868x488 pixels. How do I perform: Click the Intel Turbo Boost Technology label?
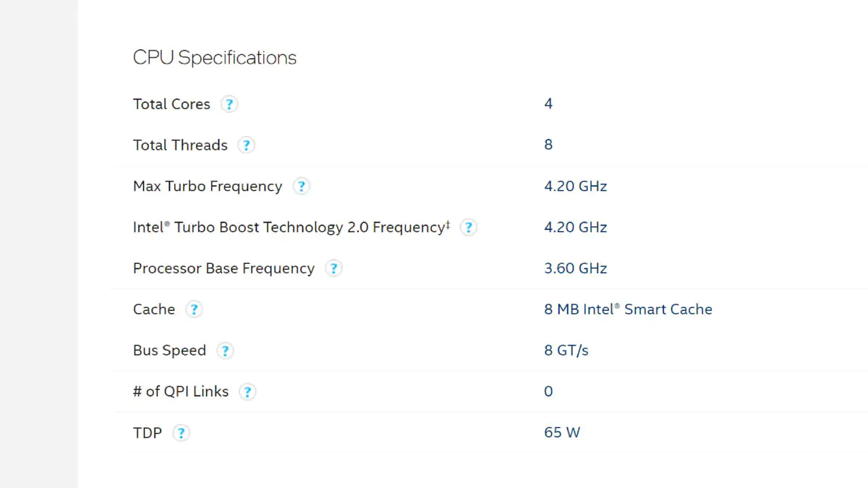pos(292,227)
